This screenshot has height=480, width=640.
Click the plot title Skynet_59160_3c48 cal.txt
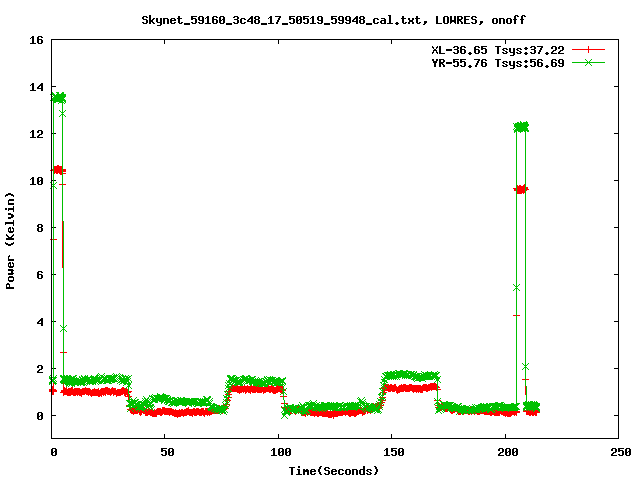point(333,20)
